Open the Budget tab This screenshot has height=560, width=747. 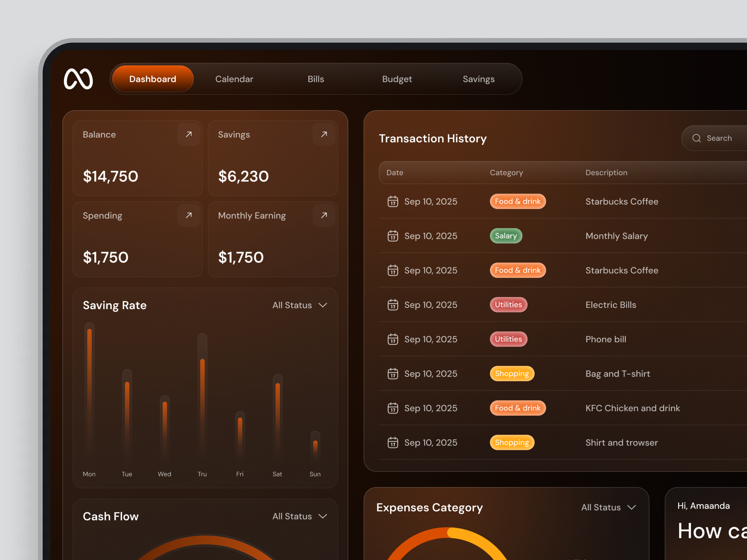click(397, 79)
